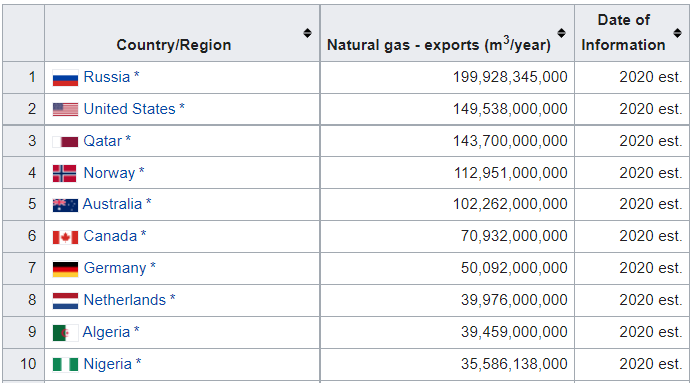Open the Netherlands link
Screen dimensions: 694x383
tap(125, 300)
